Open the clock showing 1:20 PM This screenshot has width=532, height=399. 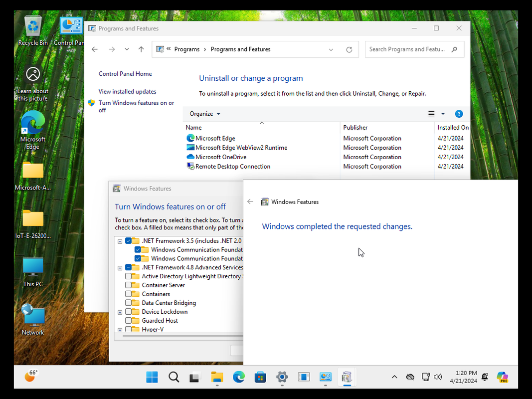[x=464, y=377]
